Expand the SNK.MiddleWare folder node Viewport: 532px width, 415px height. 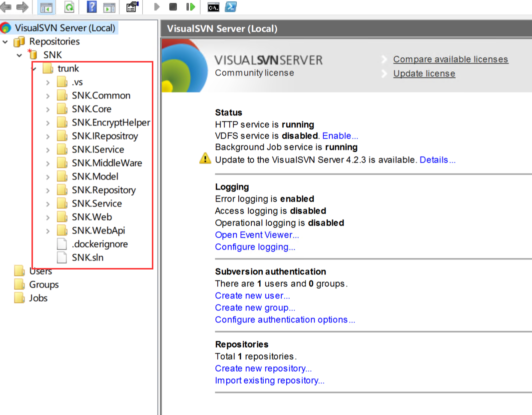(x=48, y=163)
